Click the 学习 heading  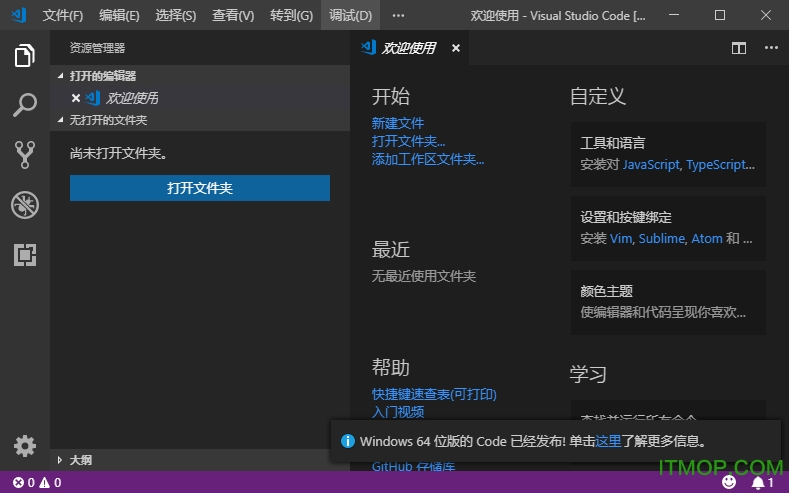[588, 375]
